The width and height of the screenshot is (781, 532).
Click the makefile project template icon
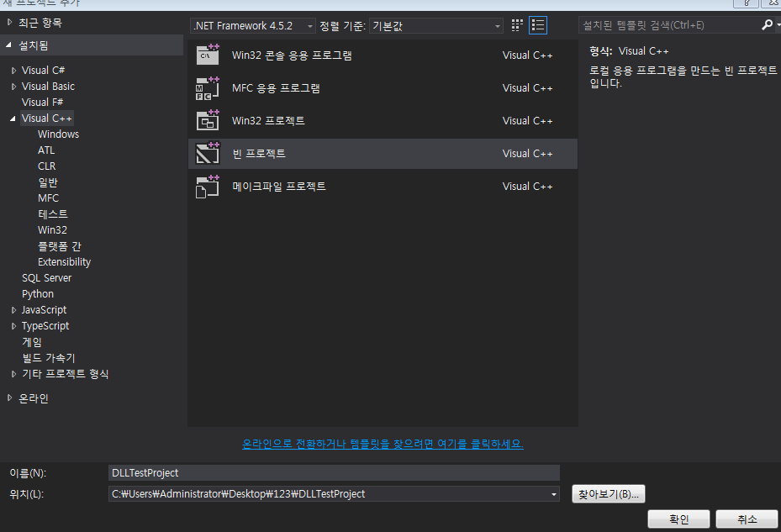208,187
